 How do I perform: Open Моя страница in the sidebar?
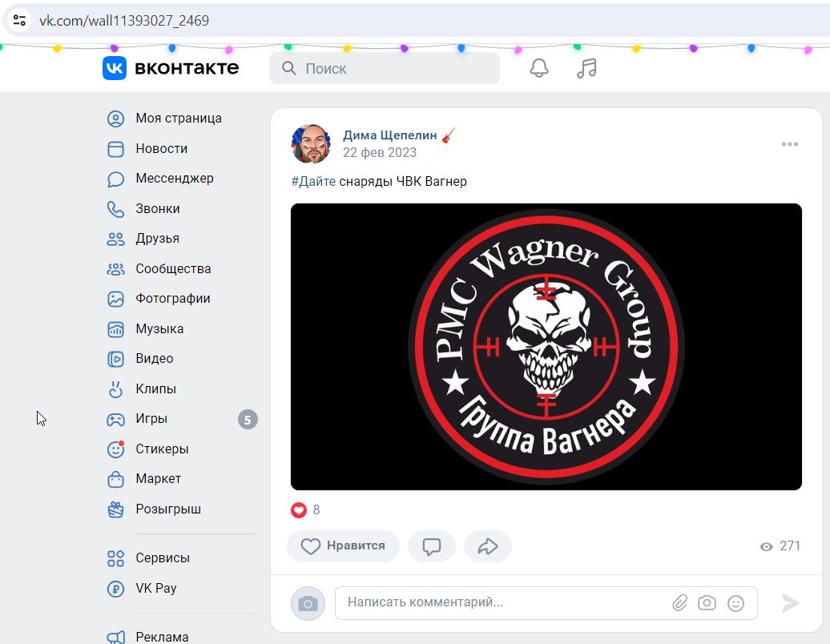click(x=179, y=119)
